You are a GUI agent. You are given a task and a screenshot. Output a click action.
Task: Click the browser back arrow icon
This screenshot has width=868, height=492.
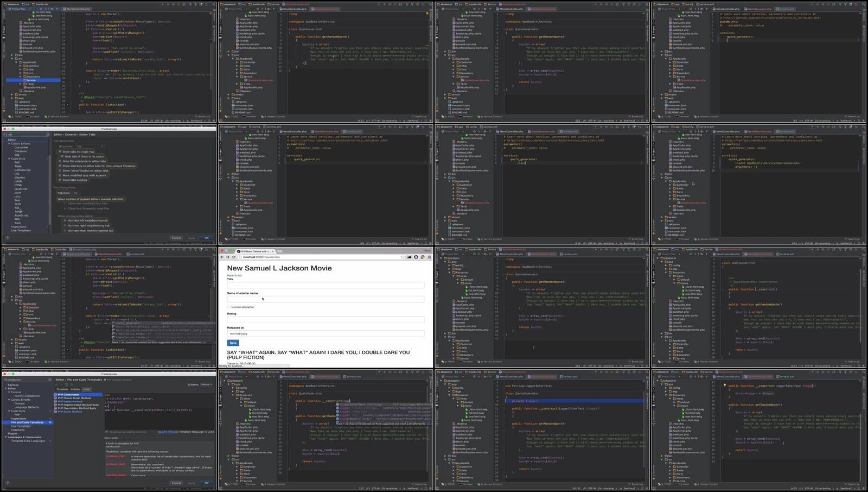click(222, 257)
